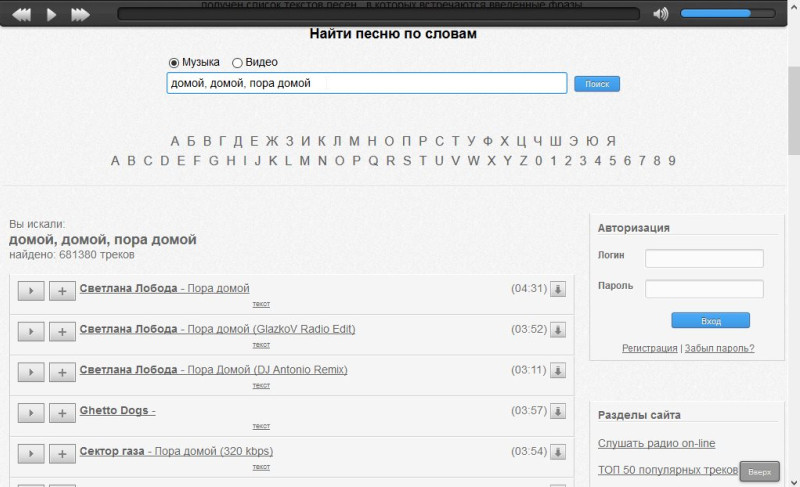Open ТОП 50 популярных треков link
The image size is (800, 487).
[668, 470]
